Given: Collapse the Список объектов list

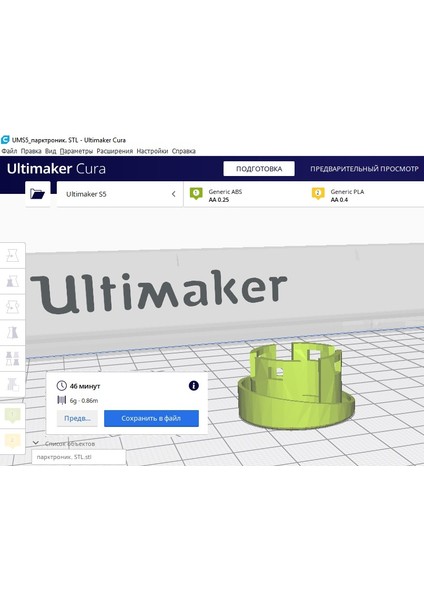Looking at the screenshot, I should (36, 443).
